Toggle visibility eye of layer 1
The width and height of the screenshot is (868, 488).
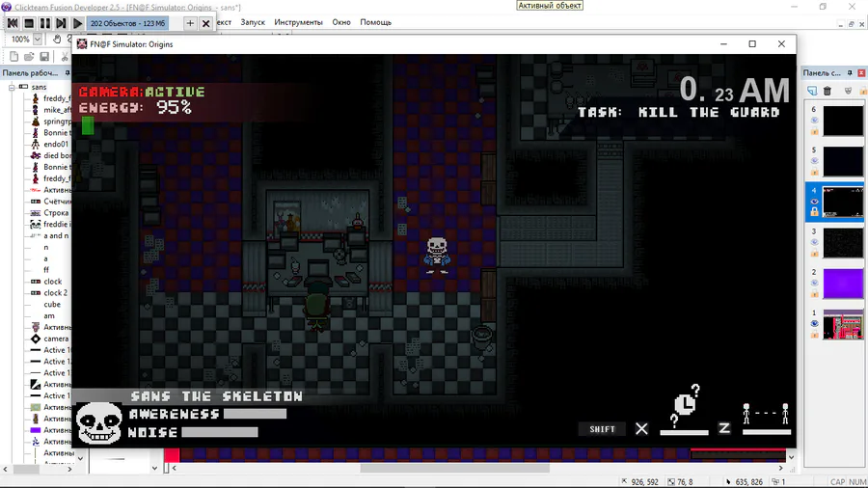(x=814, y=324)
